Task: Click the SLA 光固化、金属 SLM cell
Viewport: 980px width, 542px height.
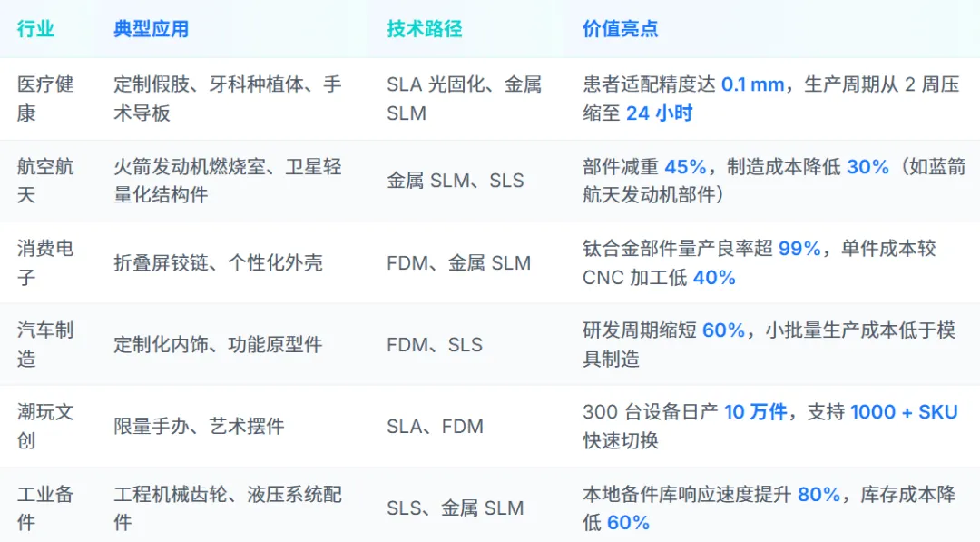Action: pos(465,99)
